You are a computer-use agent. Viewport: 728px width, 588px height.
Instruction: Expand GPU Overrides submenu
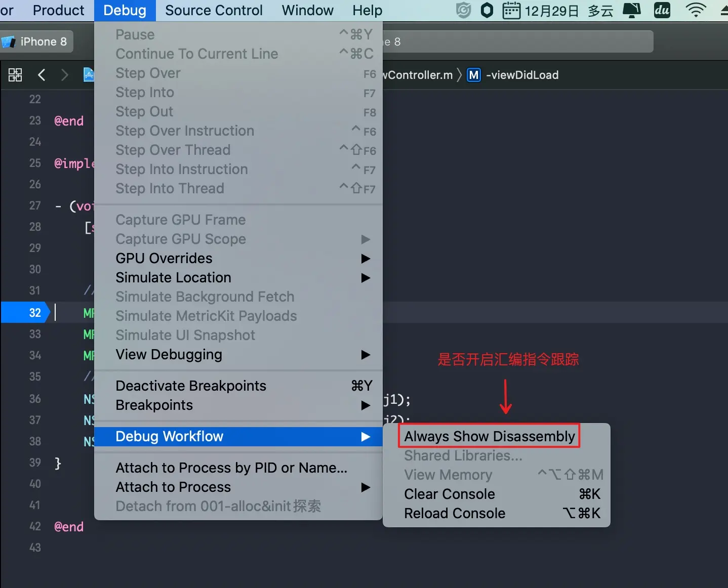click(238, 258)
